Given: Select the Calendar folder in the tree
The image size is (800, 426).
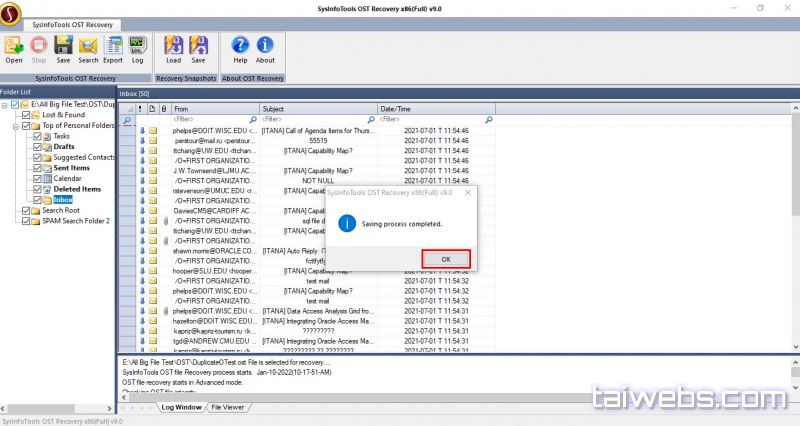Looking at the screenshot, I should point(67,179).
